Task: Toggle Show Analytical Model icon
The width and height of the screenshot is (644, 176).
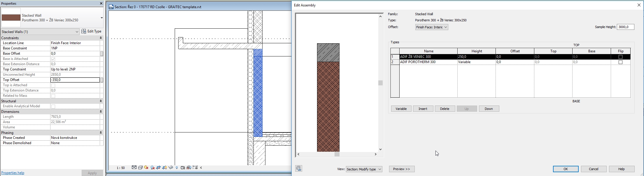Action: point(189,168)
